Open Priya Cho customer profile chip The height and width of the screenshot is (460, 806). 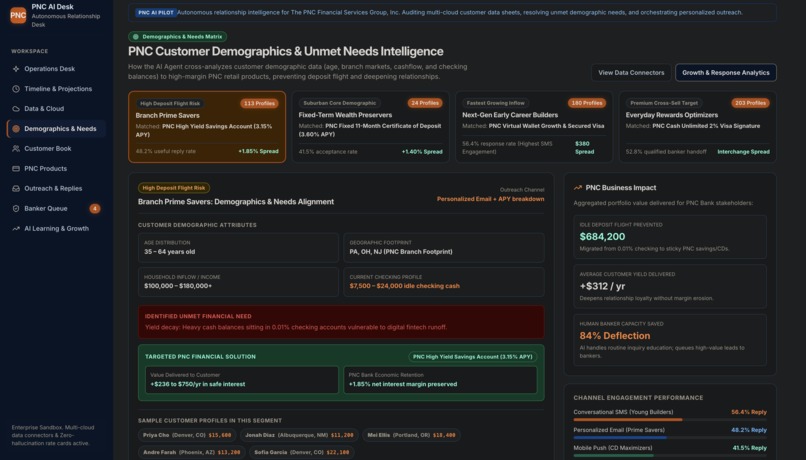[x=187, y=435]
